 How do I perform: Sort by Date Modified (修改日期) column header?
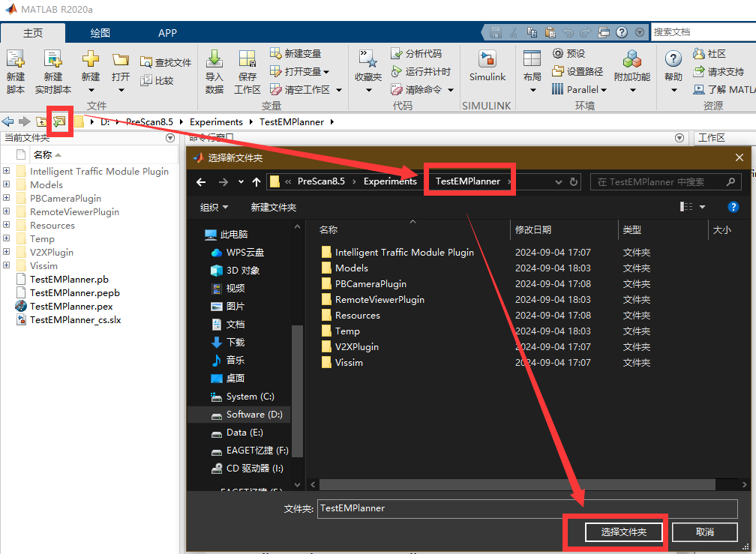point(532,230)
